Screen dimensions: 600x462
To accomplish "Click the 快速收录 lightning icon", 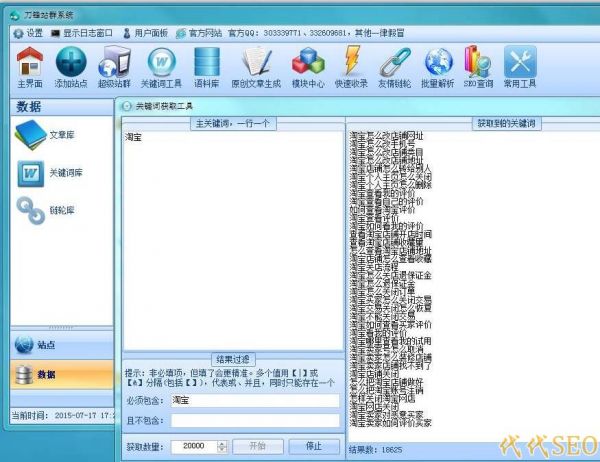I will point(351,67).
